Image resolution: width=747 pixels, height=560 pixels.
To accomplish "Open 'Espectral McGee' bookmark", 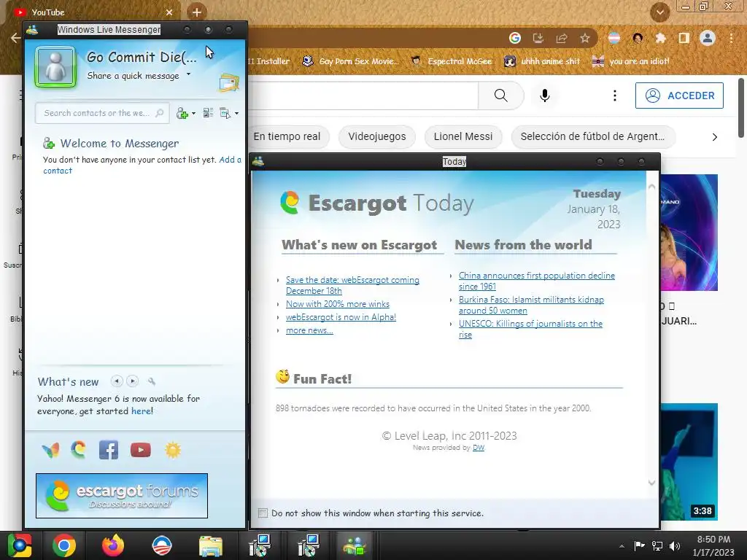I will pos(451,61).
